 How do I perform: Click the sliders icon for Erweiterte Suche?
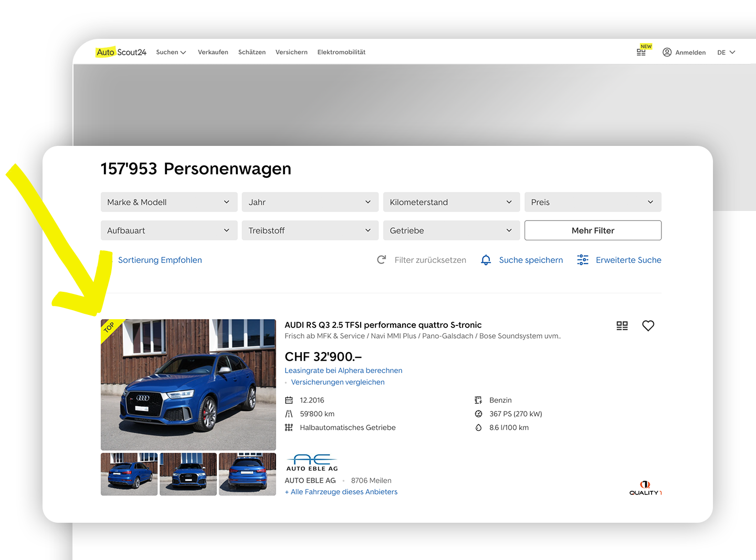[x=583, y=260]
